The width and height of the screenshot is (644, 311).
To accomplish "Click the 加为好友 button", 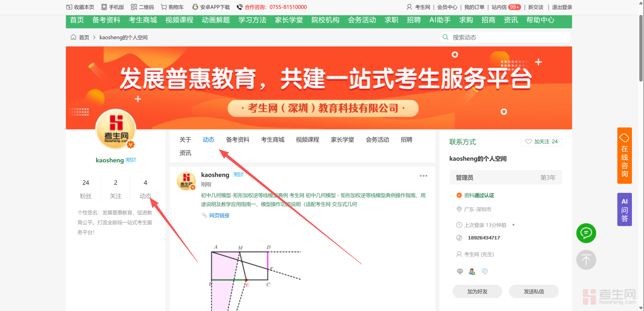I will point(477,292).
